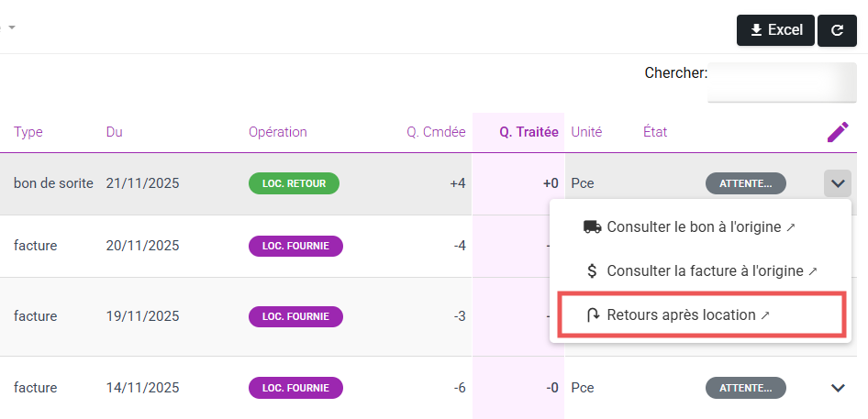Sort by the Opération column header

[x=277, y=132]
